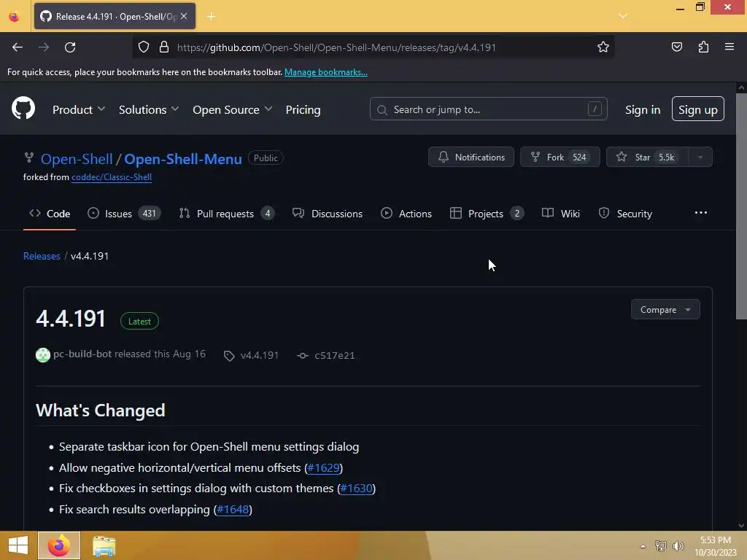The image size is (747, 560).
Task: Click the Public visibility badge
Action: (x=266, y=158)
